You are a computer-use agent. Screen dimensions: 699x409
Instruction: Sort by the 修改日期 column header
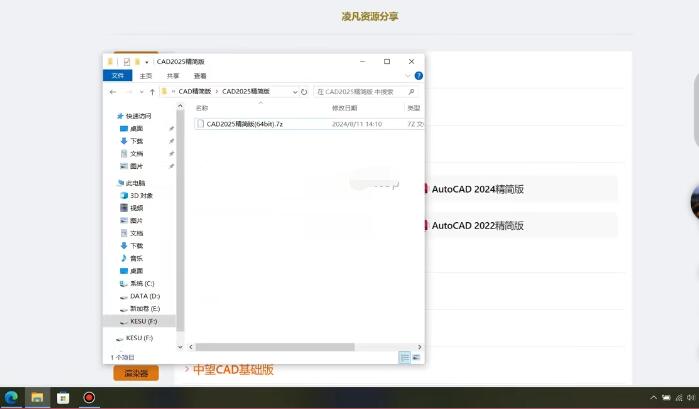click(345, 108)
